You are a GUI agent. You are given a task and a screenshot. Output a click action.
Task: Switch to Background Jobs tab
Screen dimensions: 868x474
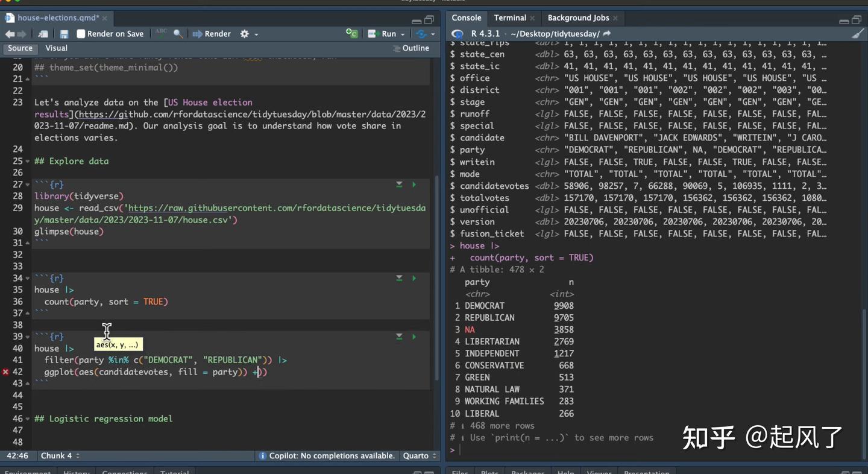point(578,18)
